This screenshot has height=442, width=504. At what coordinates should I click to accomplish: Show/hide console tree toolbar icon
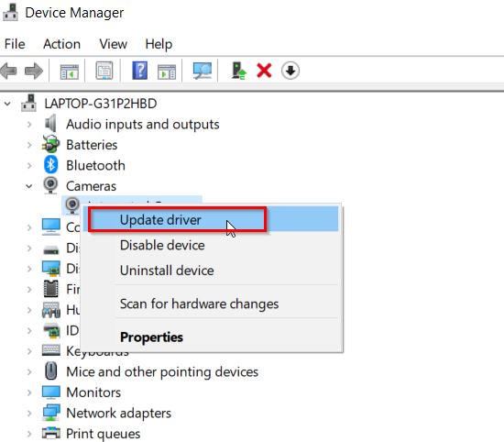(x=69, y=72)
